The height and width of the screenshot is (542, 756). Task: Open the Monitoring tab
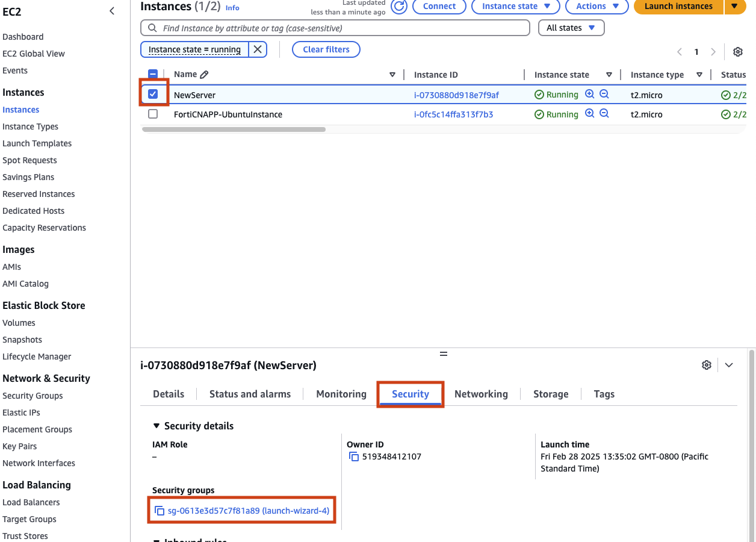[x=341, y=394]
